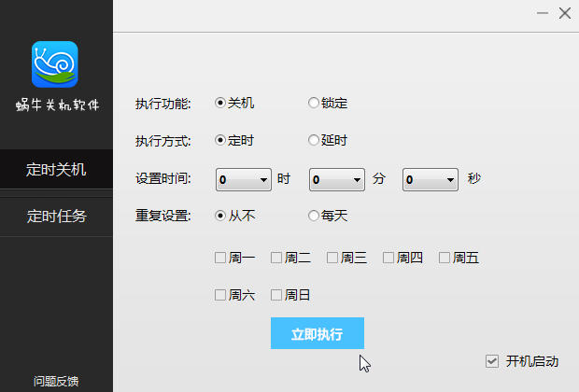The width and height of the screenshot is (579, 392).
Task: Minimize the window
Action: tap(544, 14)
